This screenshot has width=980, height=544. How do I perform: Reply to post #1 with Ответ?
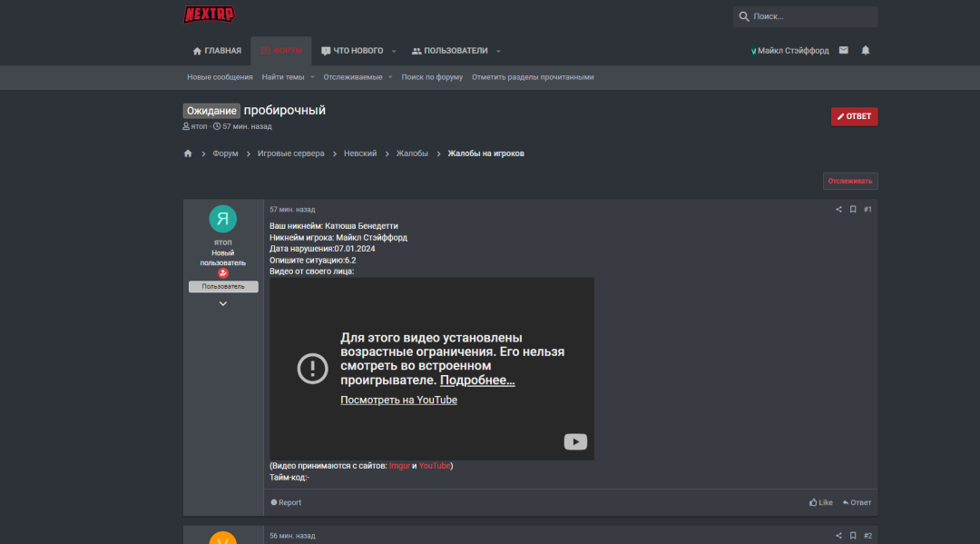[857, 503]
